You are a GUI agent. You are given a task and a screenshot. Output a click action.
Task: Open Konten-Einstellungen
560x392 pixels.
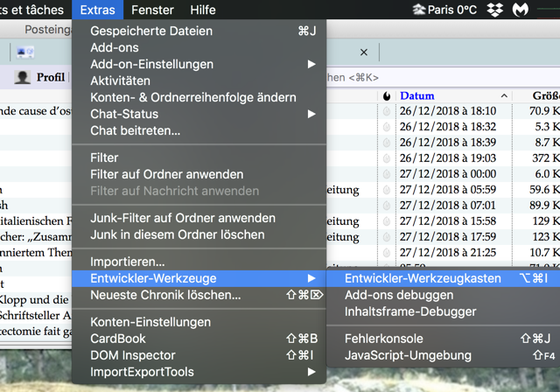[199, 322]
